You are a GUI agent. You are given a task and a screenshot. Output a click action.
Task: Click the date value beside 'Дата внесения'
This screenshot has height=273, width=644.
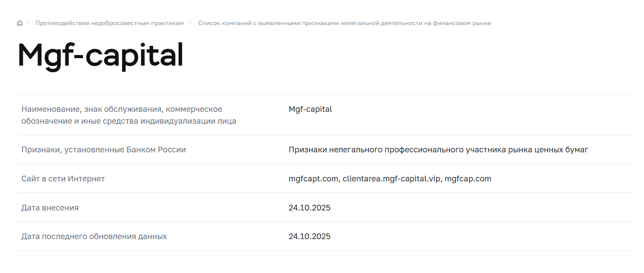309,208
